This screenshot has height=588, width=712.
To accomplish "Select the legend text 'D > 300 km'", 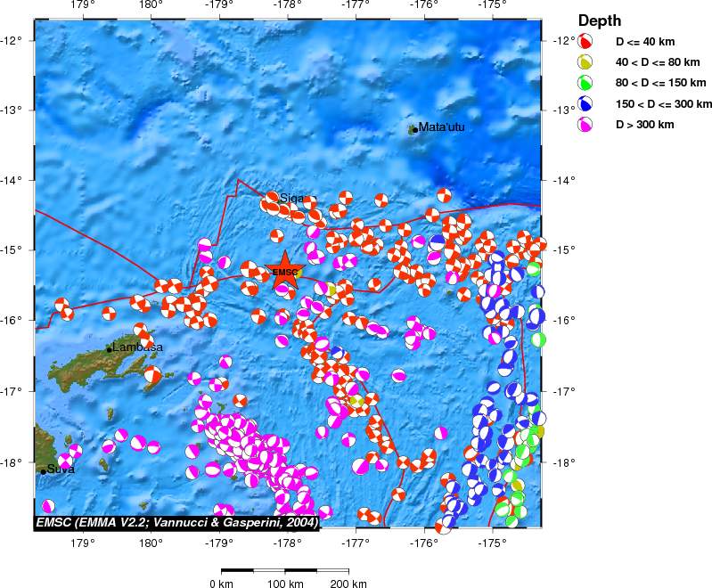I will [645, 125].
